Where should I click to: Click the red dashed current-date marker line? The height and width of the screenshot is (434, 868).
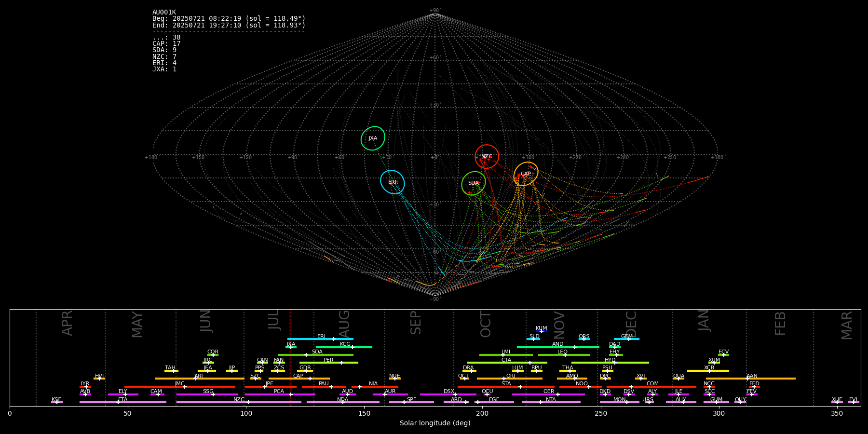pyautogui.click(x=290, y=357)
